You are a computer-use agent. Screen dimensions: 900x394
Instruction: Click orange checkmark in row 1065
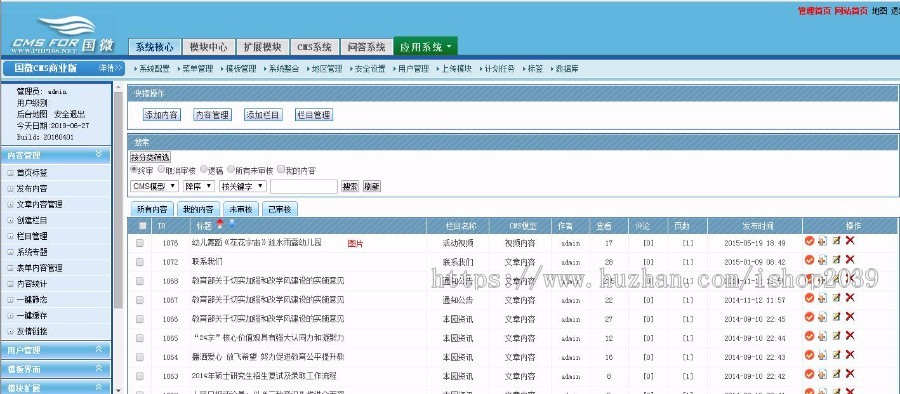[809, 335]
